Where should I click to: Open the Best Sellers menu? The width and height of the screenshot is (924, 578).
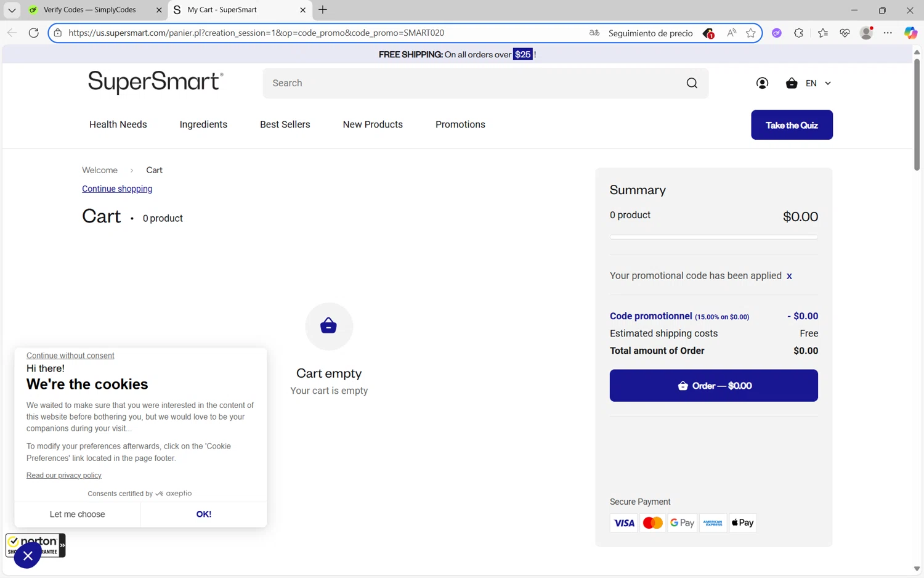click(x=285, y=124)
